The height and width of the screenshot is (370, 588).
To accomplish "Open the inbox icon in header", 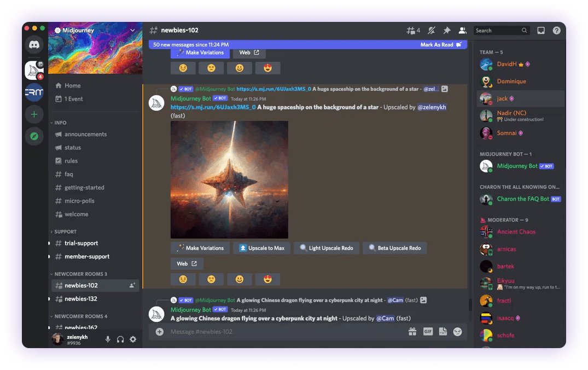I will pyautogui.click(x=541, y=31).
